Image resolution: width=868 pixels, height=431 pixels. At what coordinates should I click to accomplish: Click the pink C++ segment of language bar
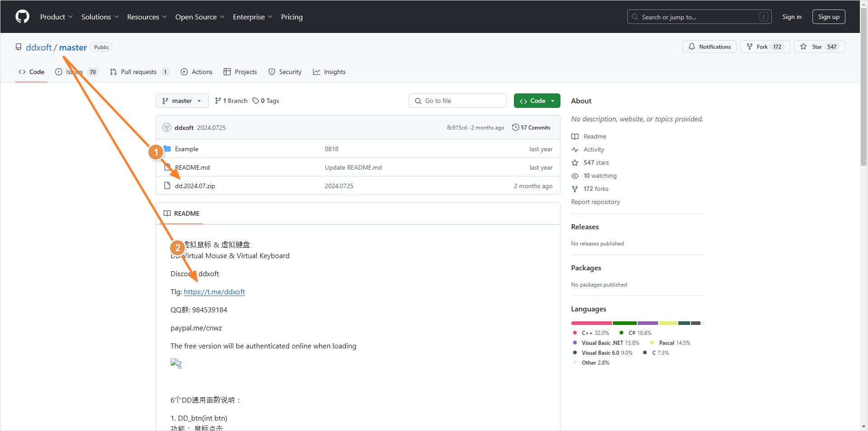point(592,323)
